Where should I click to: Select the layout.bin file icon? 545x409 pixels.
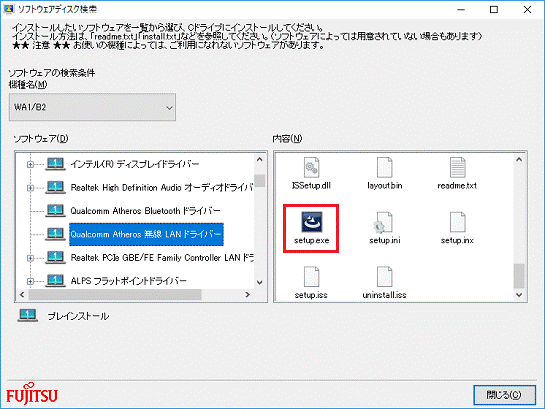384,167
